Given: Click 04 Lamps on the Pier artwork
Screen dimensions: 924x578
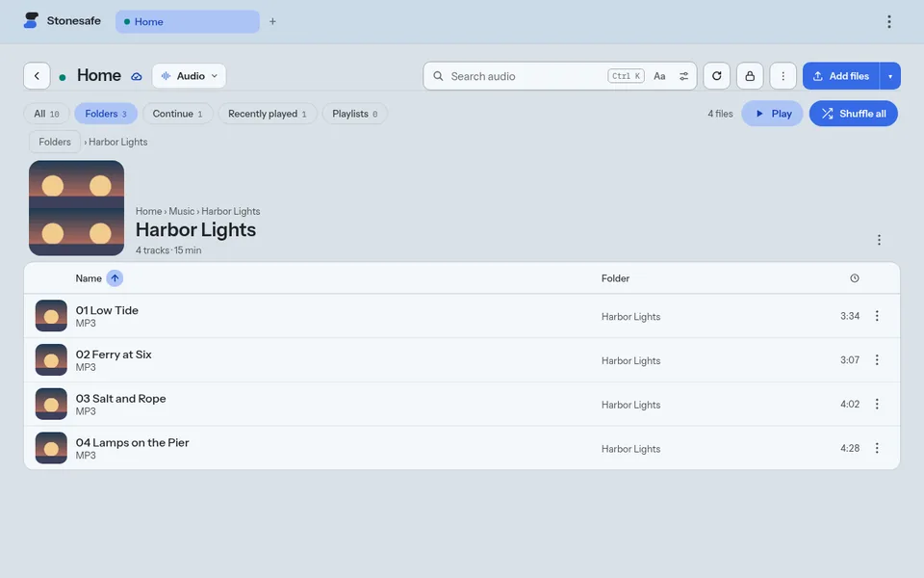Looking at the screenshot, I should [51, 448].
